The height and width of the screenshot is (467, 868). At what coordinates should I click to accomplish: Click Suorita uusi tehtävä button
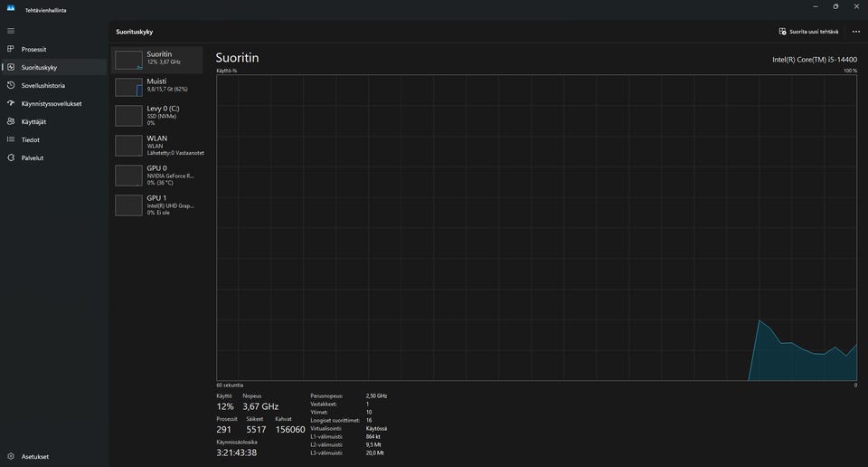[808, 32]
